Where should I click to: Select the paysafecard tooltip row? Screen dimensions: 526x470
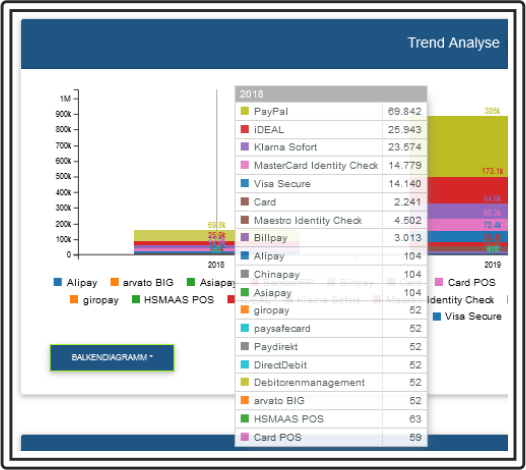(331, 328)
